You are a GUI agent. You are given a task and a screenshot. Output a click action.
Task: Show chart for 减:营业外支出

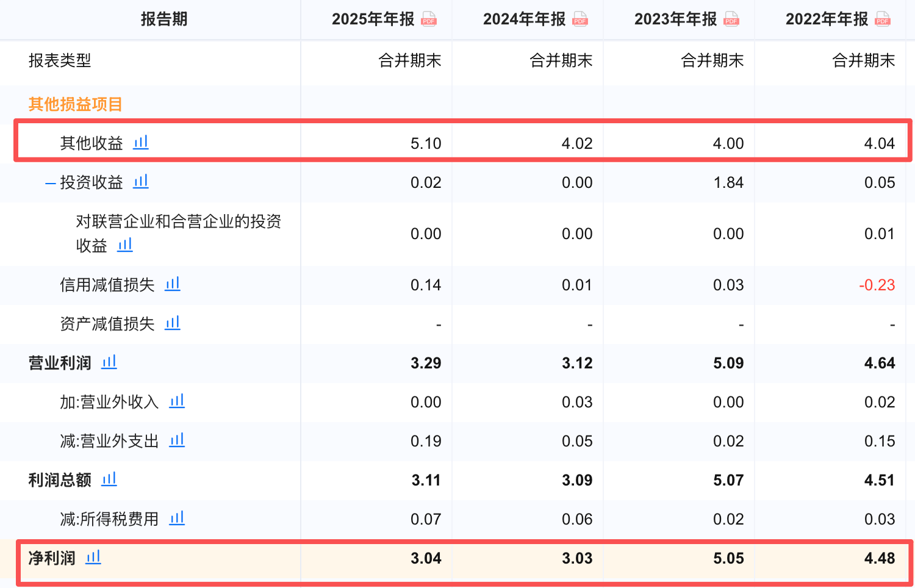(177, 440)
